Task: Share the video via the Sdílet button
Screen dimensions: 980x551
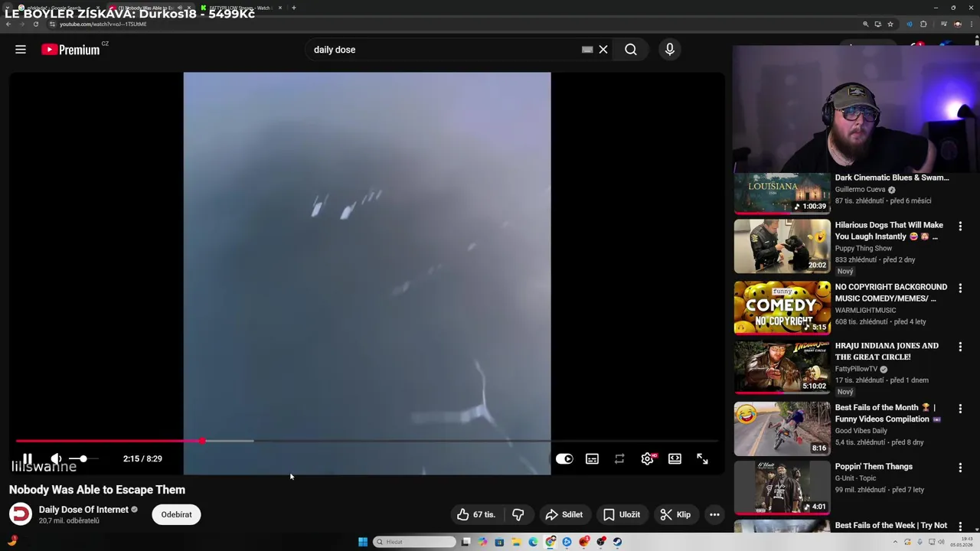Action: 563,514
